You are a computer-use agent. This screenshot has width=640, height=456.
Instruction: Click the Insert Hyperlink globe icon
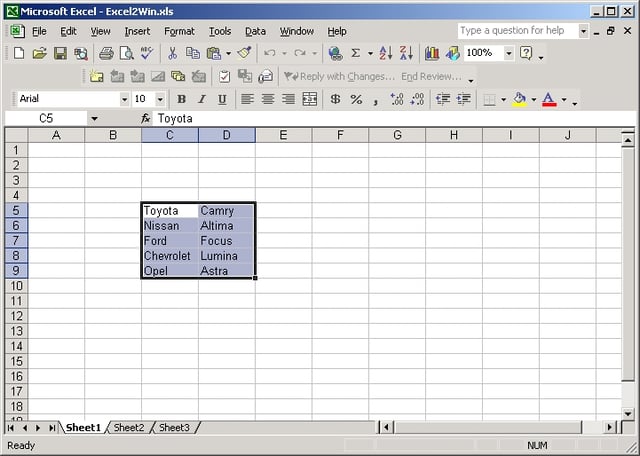click(336, 53)
